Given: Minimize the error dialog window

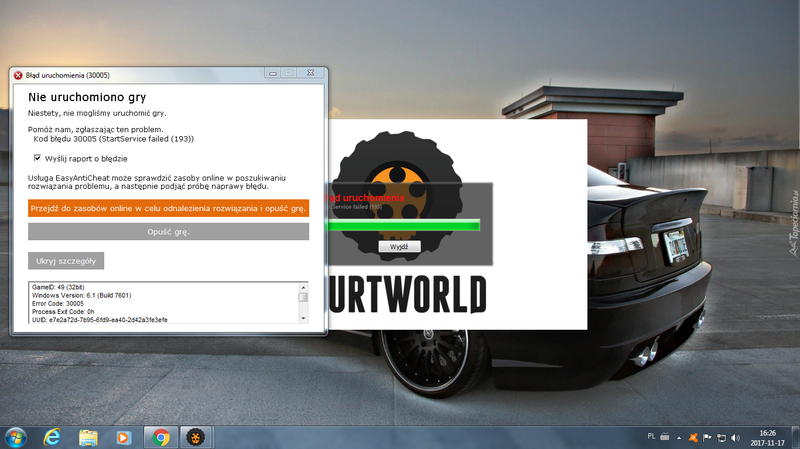Looking at the screenshot, I should [x=273, y=73].
